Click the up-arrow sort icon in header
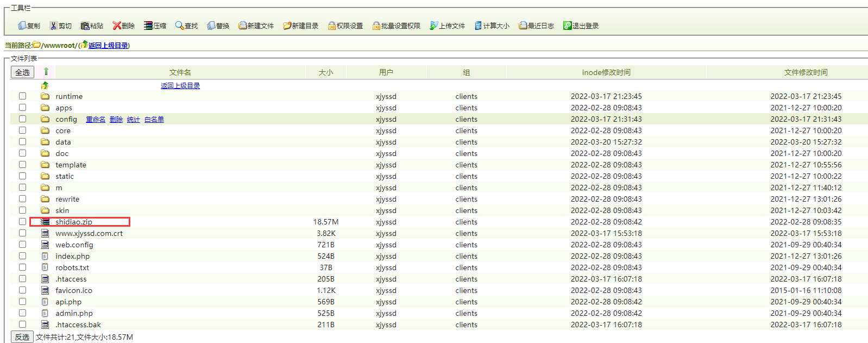Image resolution: width=868 pixels, height=343 pixels. pos(46,72)
